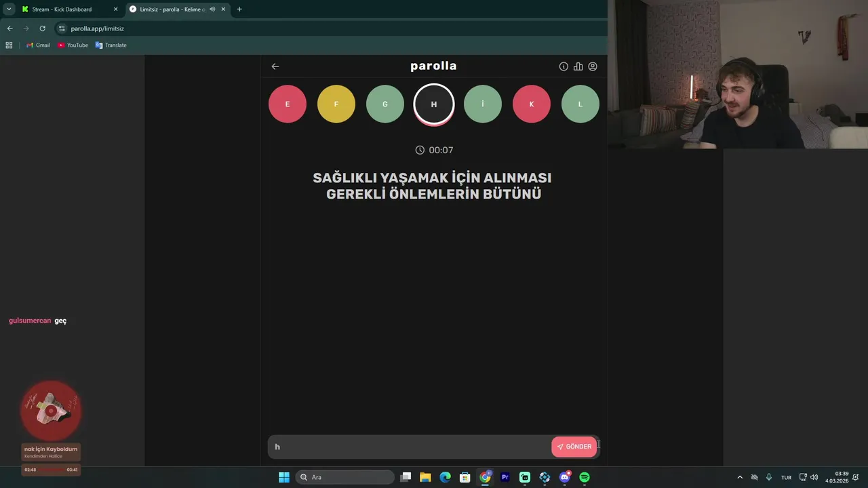868x488 pixels.
Task: Open a new browser tab
Action: pyautogui.click(x=239, y=9)
